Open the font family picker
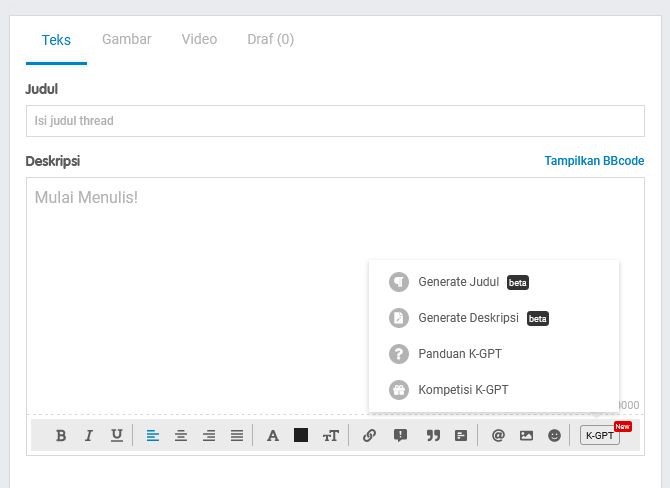The height and width of the screenshot is (488, 670). (272, 436)
